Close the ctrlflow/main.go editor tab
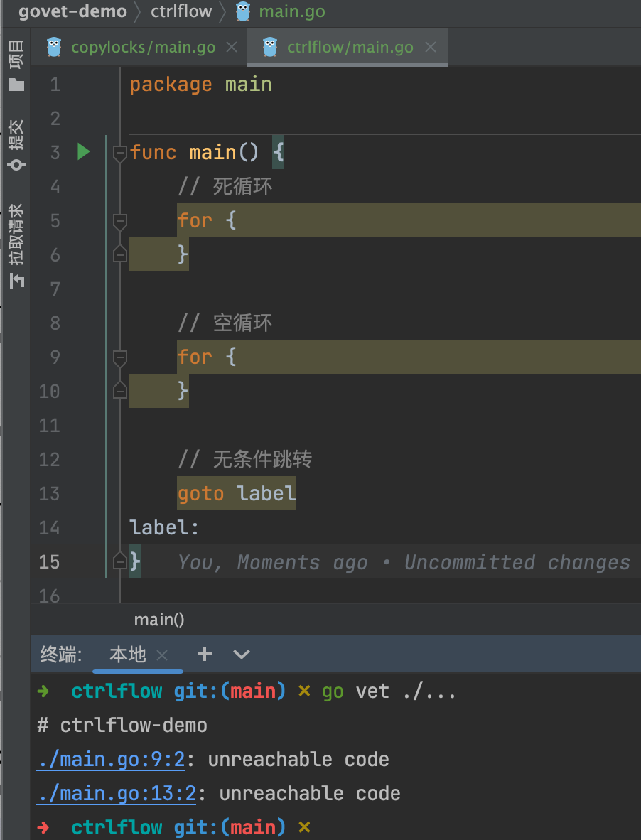 pos(430,48)
